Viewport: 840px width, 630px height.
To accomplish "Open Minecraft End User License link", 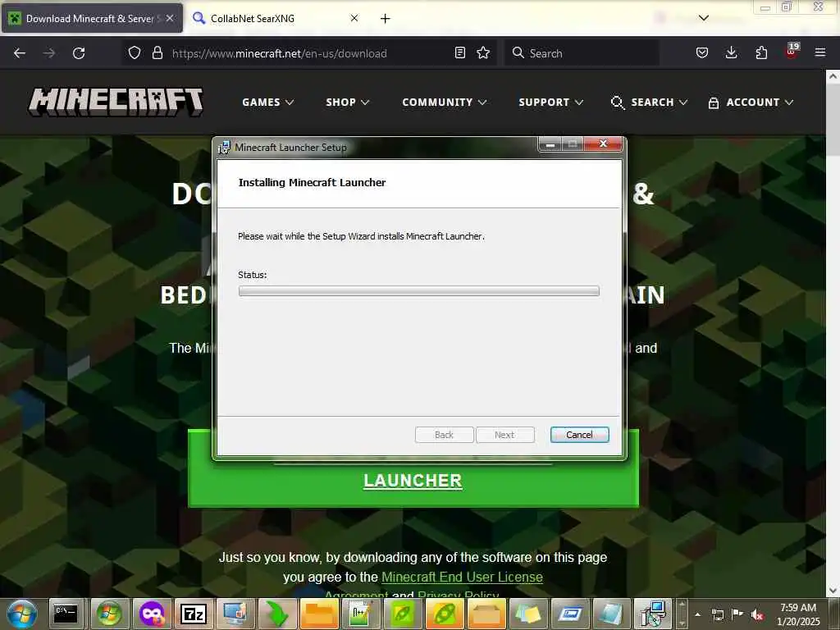I will (x=462, y=577).
